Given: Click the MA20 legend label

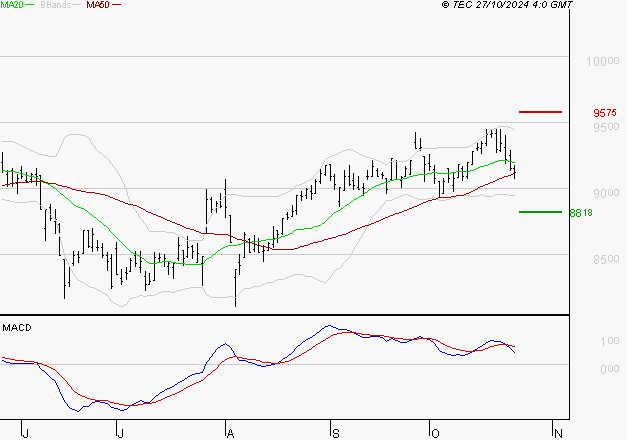Looking at the screenshot, I should pos(12,5).
